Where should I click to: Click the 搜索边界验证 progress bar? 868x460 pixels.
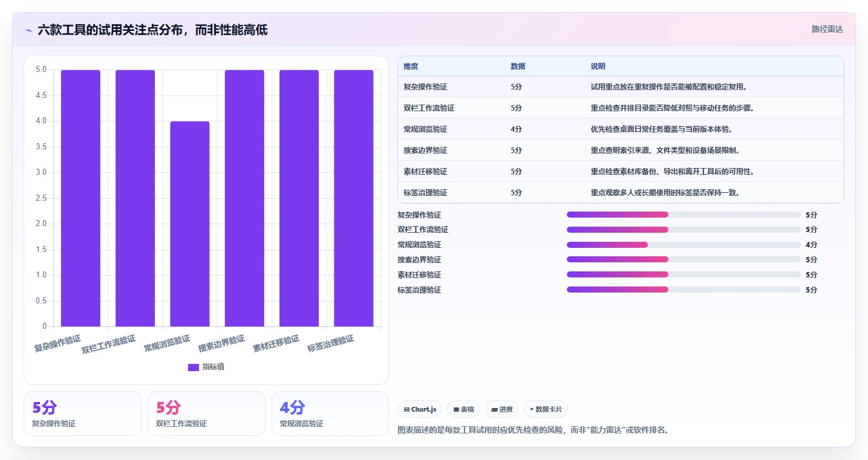tap(684, 259)
